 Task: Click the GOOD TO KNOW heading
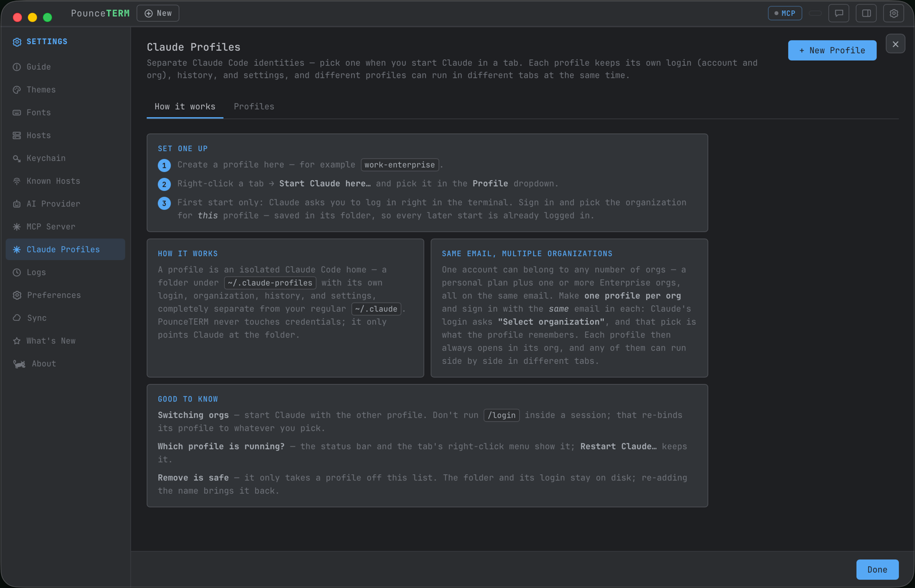(188, 399)
